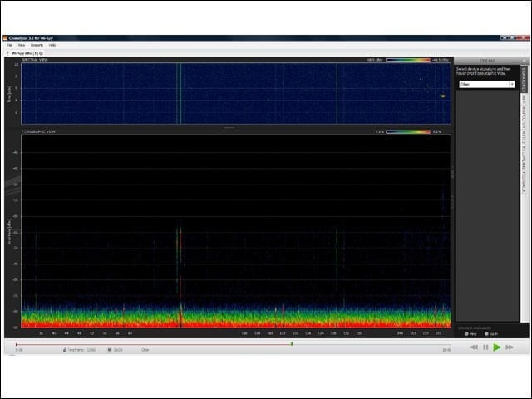Toggle the Timeframe lock icon
The width and height of the screenshot is (532, 399).
pos(65,350)
